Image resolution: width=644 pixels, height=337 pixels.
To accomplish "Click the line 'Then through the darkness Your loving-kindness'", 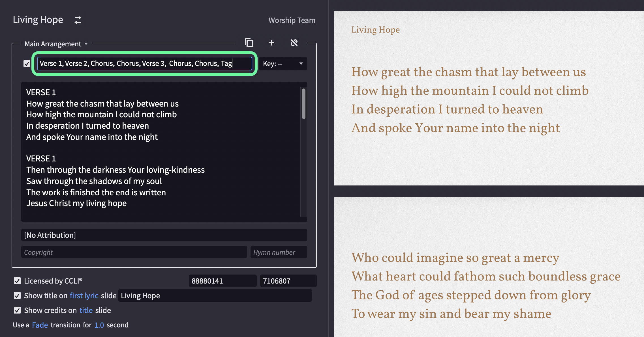I will (115, 170).
